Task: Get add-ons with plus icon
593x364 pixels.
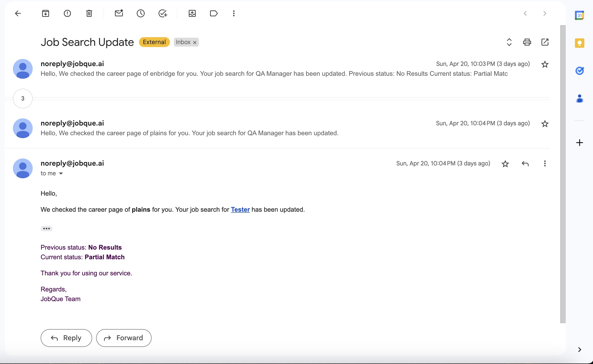Action: pos(580,143)
